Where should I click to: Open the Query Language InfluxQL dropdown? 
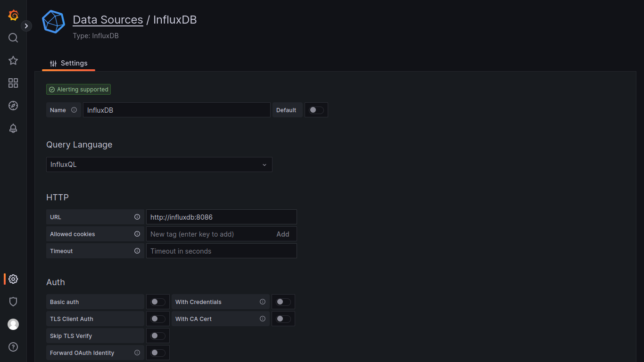[159, 165]
